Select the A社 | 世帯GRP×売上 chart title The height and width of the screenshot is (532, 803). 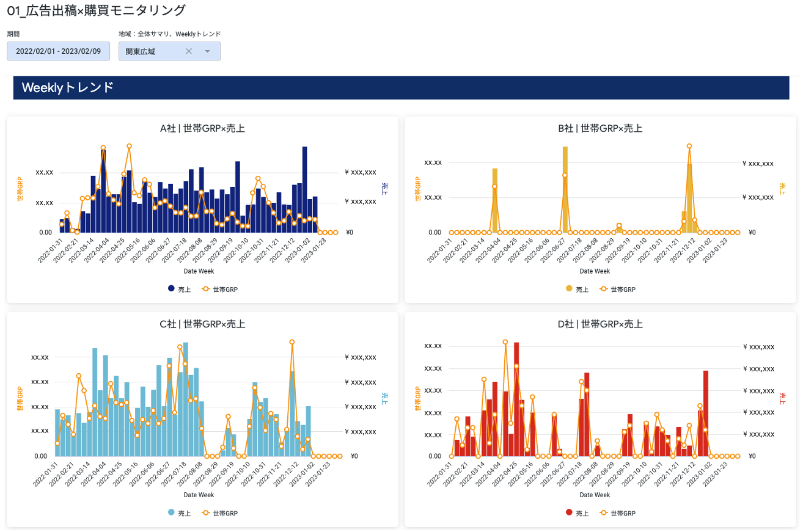point(202,128)
